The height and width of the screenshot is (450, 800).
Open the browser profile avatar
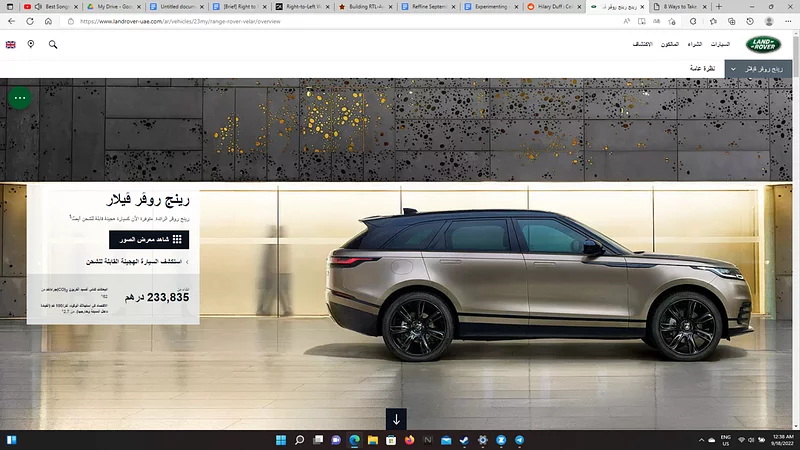tap(769, 21)
